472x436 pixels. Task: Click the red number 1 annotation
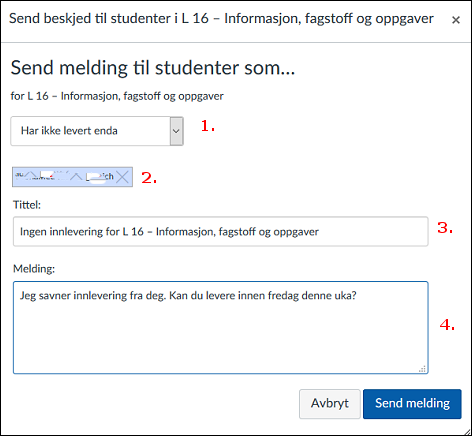tap(208, 126)
